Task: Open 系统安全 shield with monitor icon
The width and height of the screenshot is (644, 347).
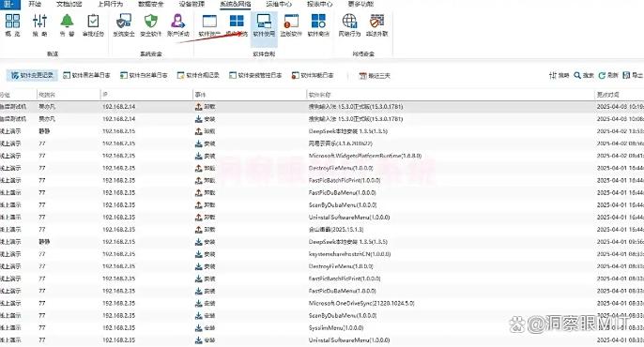Action: point(124,24)
